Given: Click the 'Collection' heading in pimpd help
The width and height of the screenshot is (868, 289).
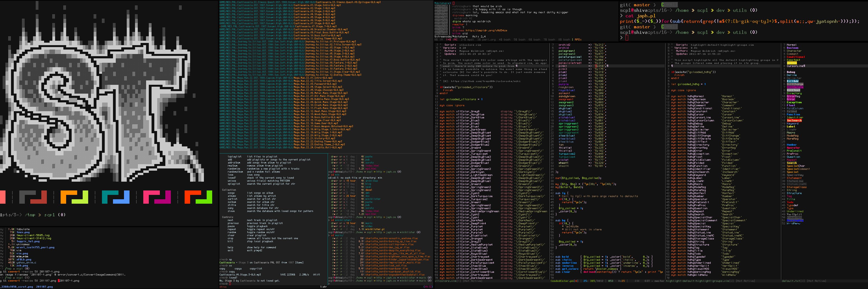Looking at the screenshot, I should click(x=229, y=190).
